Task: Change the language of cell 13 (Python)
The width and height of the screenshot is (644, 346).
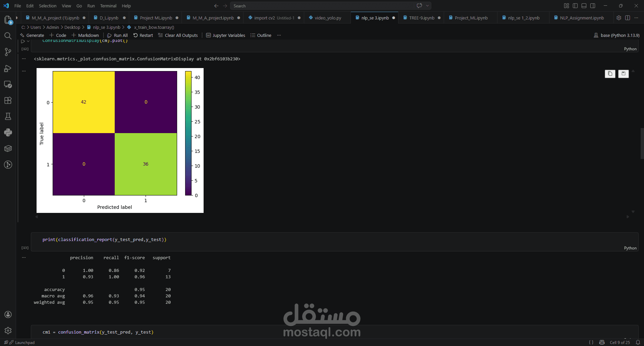Action: pos(630,248)
